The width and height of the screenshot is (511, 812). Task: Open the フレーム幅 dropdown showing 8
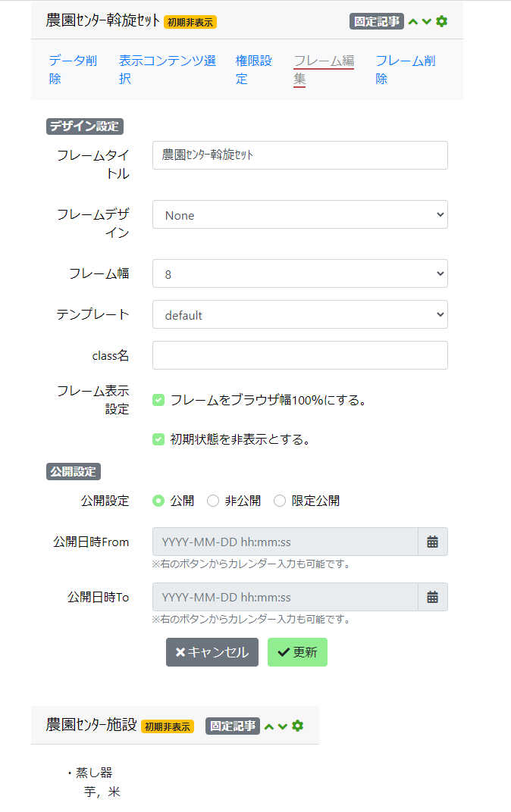pyautogui.click(x=300, y=273)
